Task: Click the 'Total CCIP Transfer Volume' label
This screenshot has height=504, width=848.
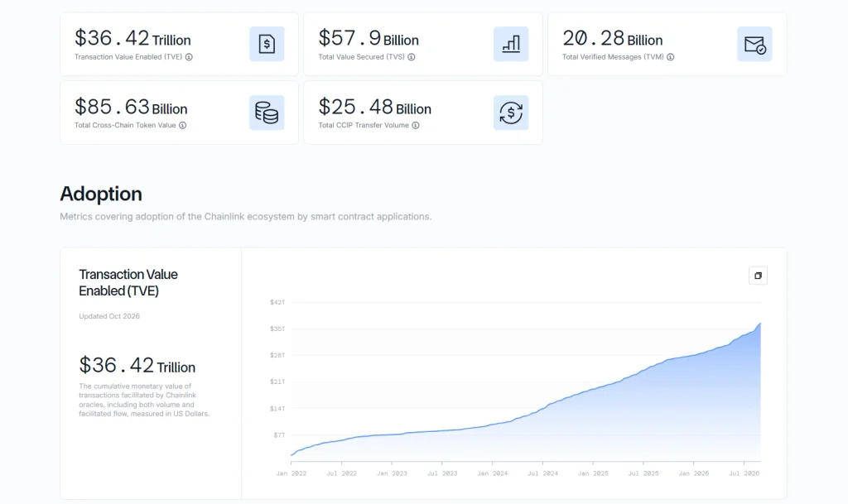Action: 364,125
